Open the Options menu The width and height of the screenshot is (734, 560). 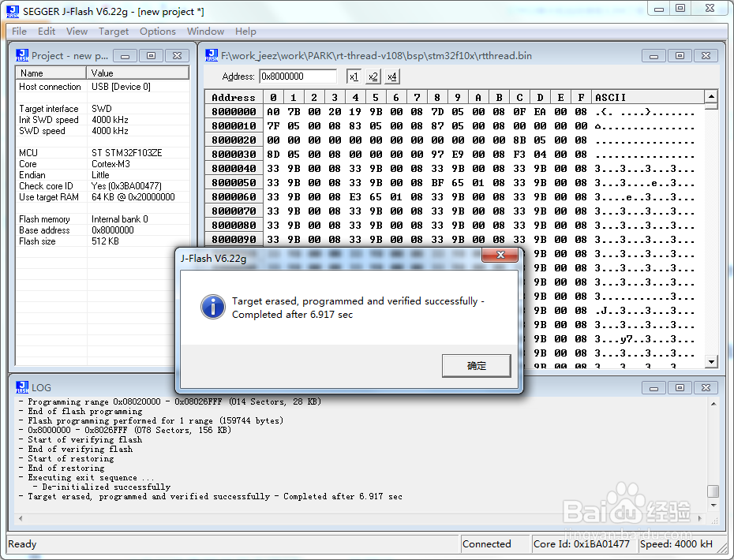(x=158, y=32)
